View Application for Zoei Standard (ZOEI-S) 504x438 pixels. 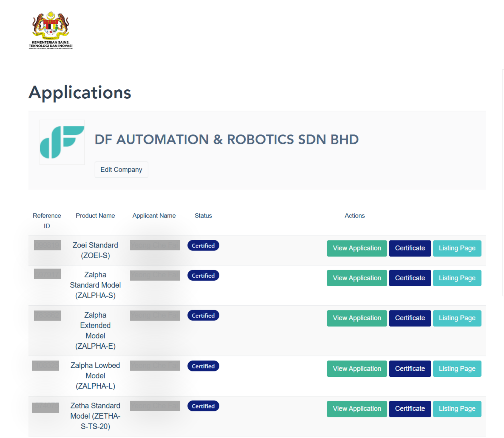(x=357, y=248)
